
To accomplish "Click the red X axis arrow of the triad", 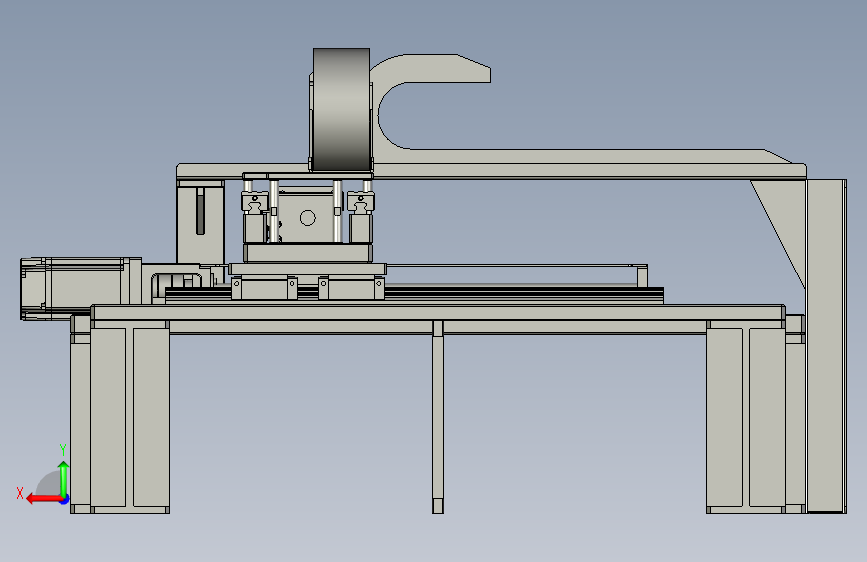I will tap(44, 499).
